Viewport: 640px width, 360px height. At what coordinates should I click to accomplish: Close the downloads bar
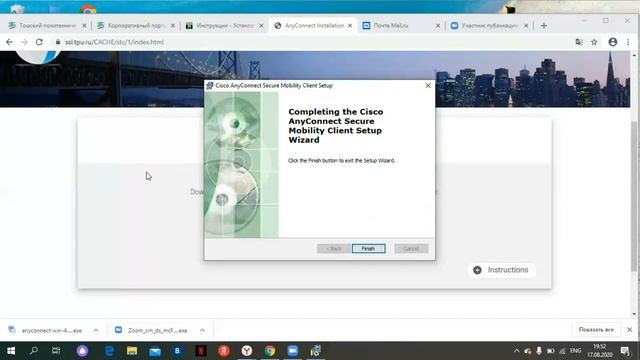click(630, 329)
